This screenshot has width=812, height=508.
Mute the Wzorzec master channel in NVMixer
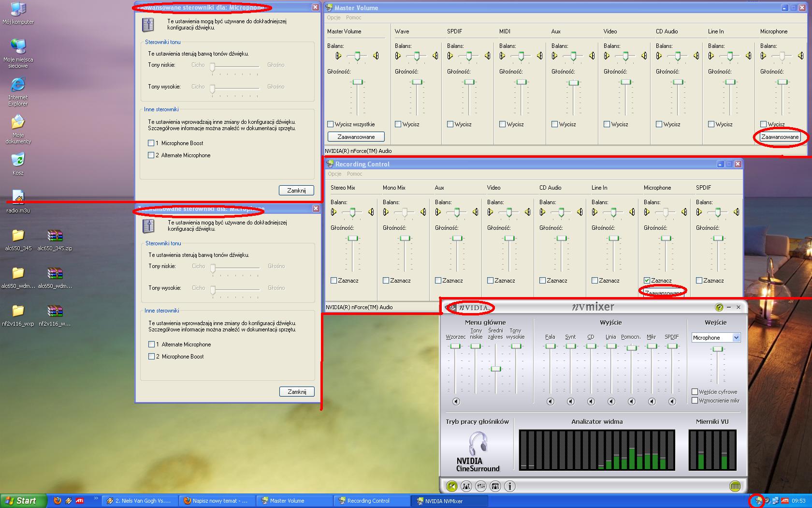[456, 402]
